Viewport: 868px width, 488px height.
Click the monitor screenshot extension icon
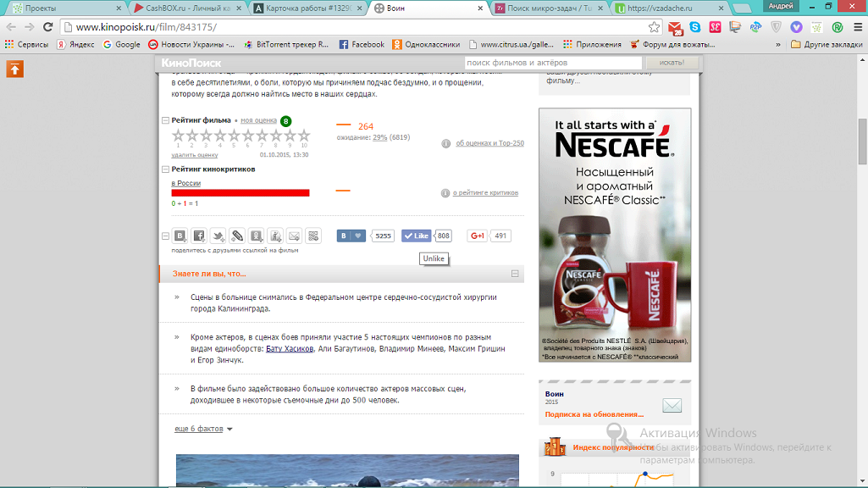(x=735, y=27)
